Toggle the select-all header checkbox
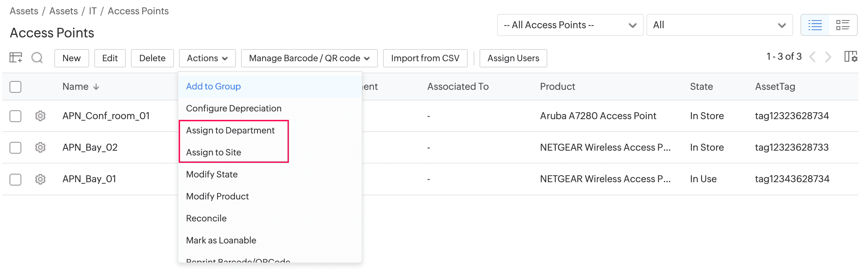Image resolution: width=868 pixels, height=272 pixels. pos(15,87)
